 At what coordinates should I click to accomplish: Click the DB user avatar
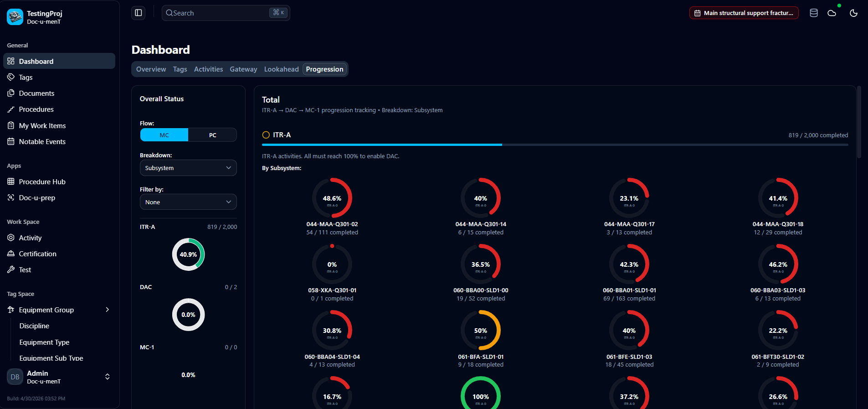coord(15,377)
